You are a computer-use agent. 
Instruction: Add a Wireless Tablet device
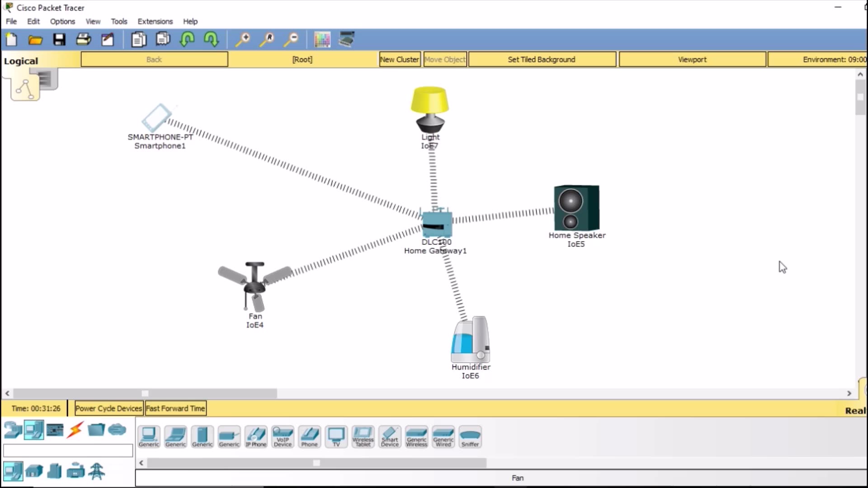pos(363,436)
